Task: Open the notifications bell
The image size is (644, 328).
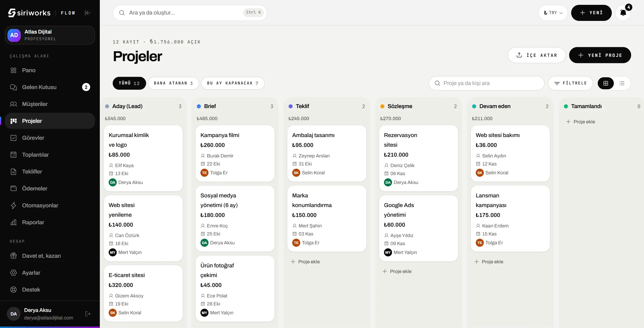Action: pos(623,13)
